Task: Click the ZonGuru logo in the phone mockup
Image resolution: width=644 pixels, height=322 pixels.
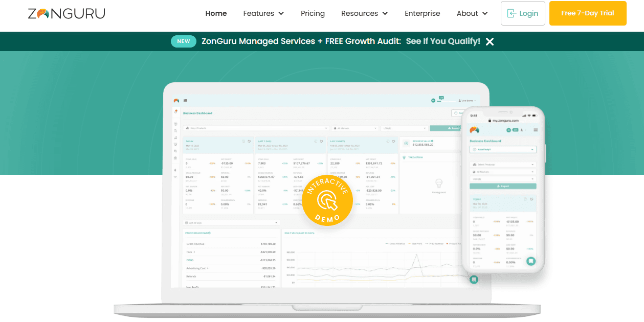Action: coord(474,130)
